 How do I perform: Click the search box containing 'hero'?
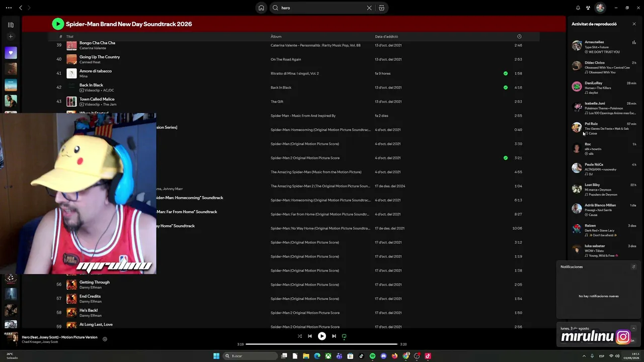tap(322, 8)
